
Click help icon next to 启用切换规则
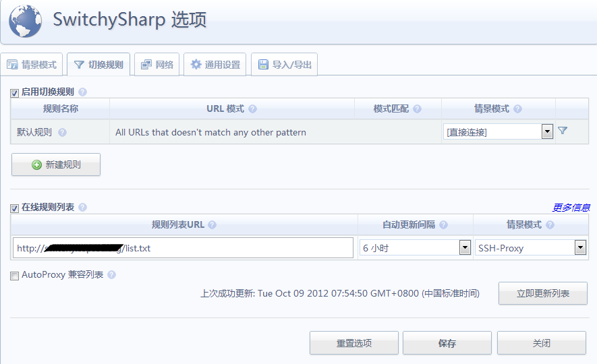tap(82, 92)
